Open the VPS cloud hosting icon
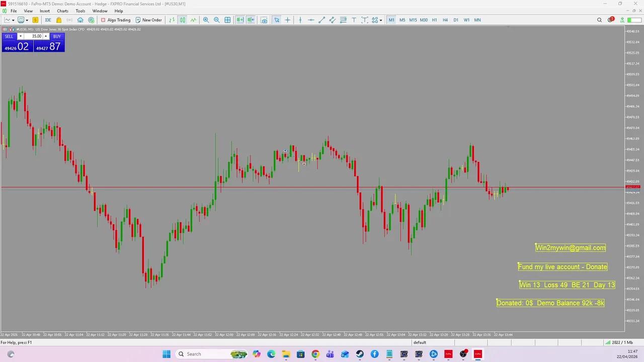The image size is (644, 362). (x=80, y=20)
